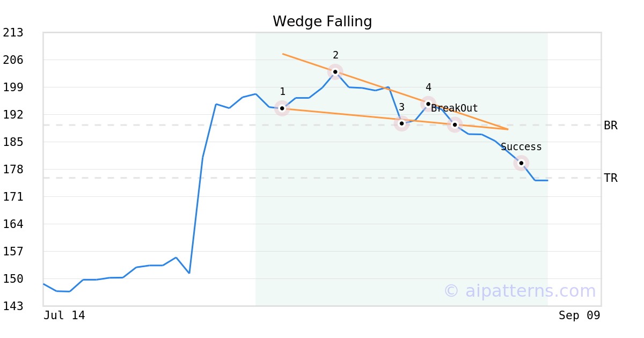644x338 pixels.
Task: Click the 206 price axis label
Action: click(x=13, y=60)
